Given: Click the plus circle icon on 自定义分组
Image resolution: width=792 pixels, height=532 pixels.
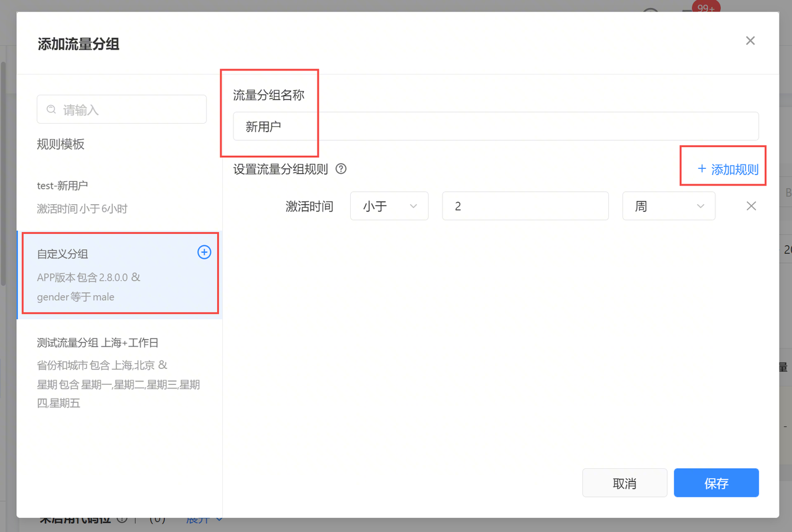Looking at the screenshot, I should point(204,252).
